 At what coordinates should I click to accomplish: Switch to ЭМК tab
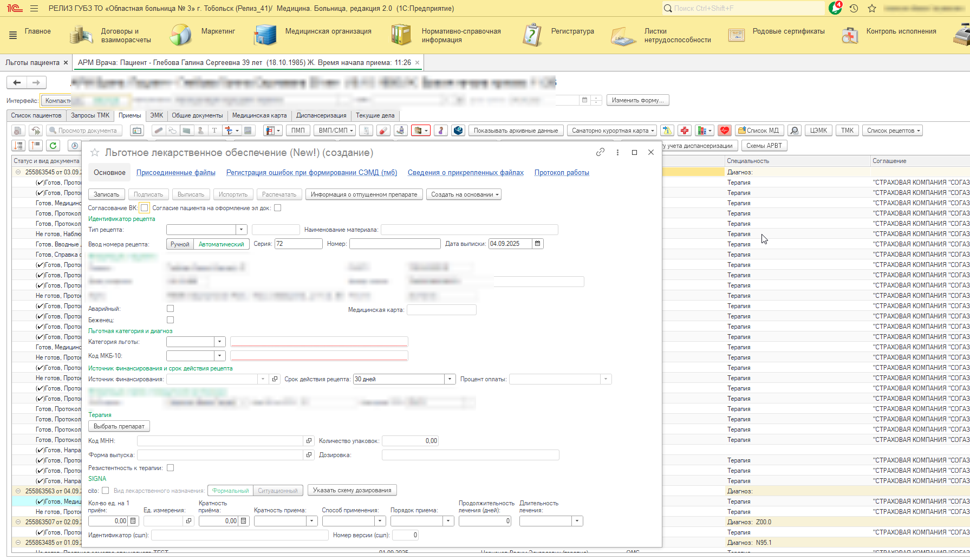(157, 115)
